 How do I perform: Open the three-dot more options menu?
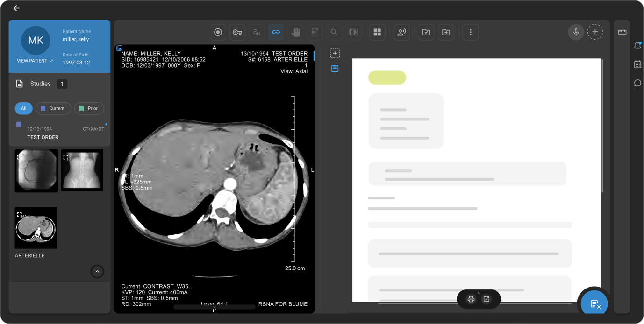tap(470, 32)
